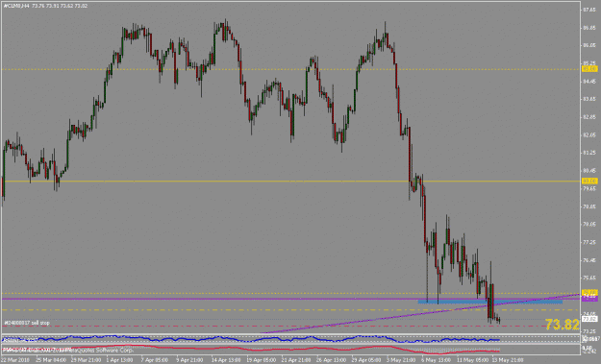
Task: Click the 75.65 price scale label
Action: tap(589, 278)
